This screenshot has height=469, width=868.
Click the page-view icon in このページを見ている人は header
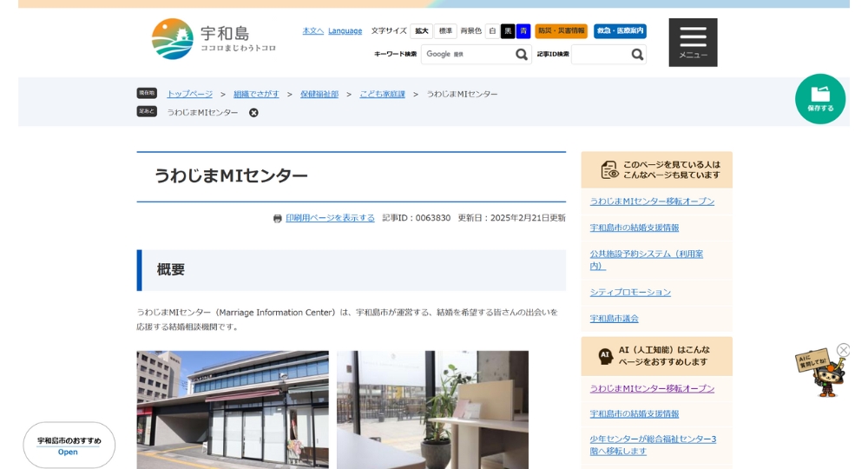pyautogui.click(x=609, y=169)
